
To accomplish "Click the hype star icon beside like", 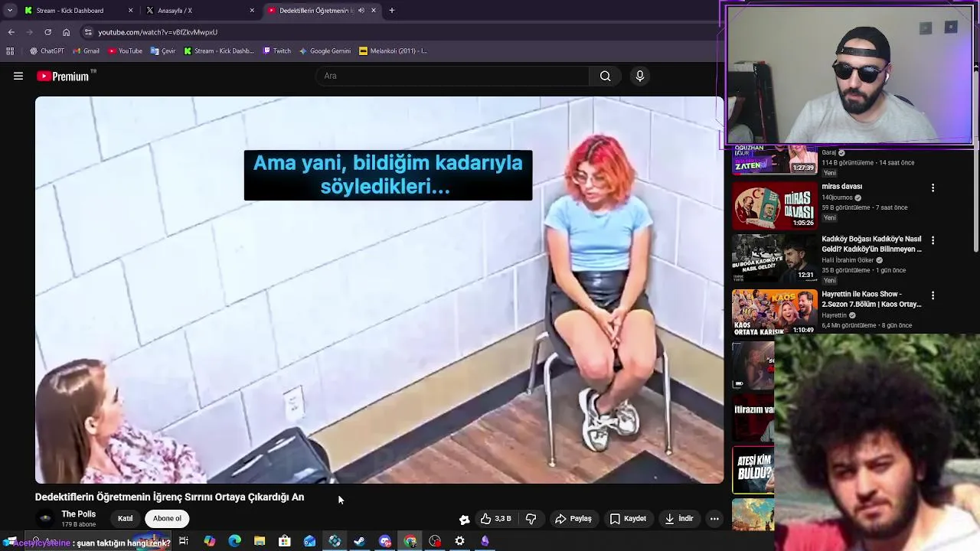I will pyautogui.click(x=464, y=519).
